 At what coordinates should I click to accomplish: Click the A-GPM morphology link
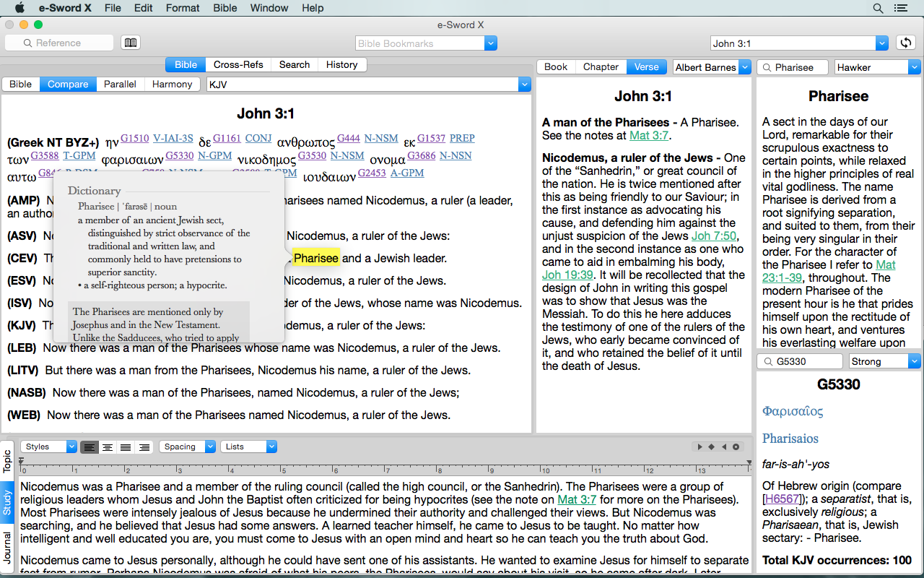click(x=407, y=173)
